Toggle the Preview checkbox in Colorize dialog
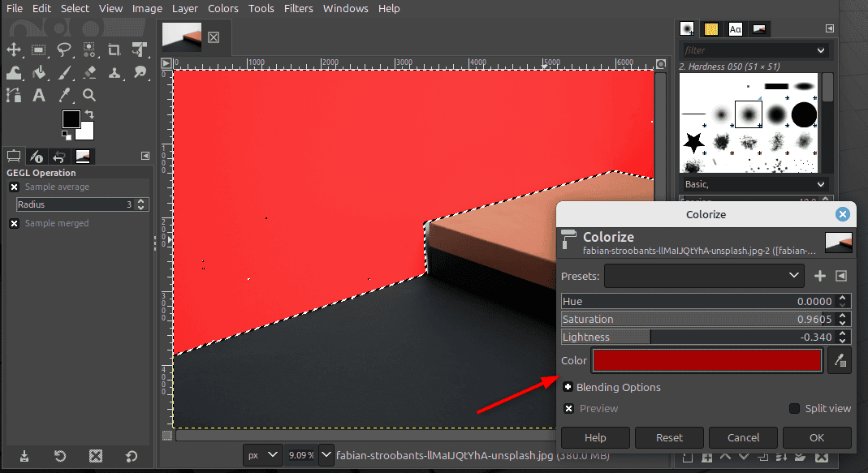 click(567, 408)
